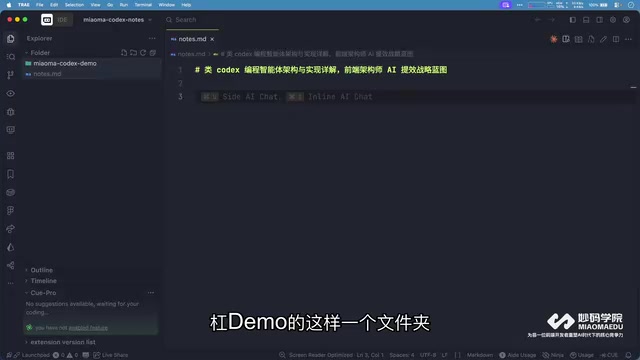Open Explorer more actions menu

click(x=152, y=38)
